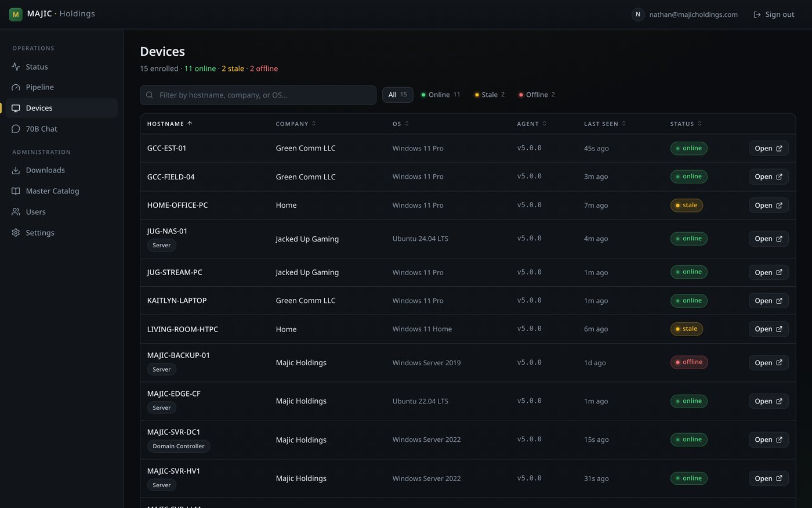
Task: Click the external-link icon in MAJIC-SVR-DC1 row
Action: 779,440
